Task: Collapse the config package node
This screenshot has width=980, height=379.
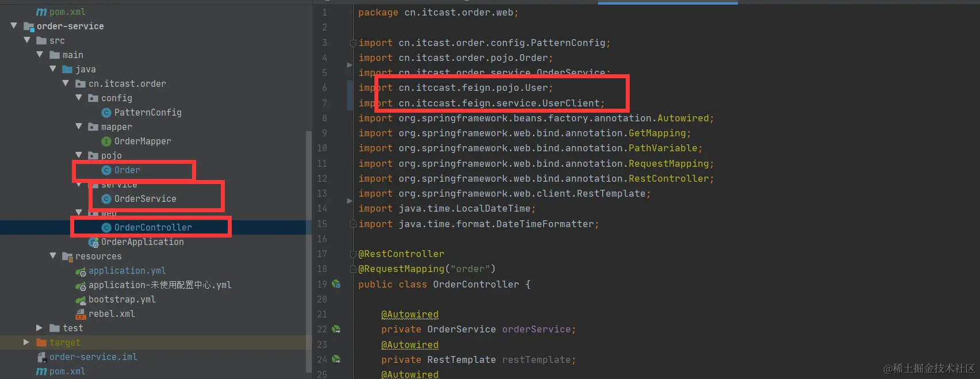Action: [x=79, y=98]
